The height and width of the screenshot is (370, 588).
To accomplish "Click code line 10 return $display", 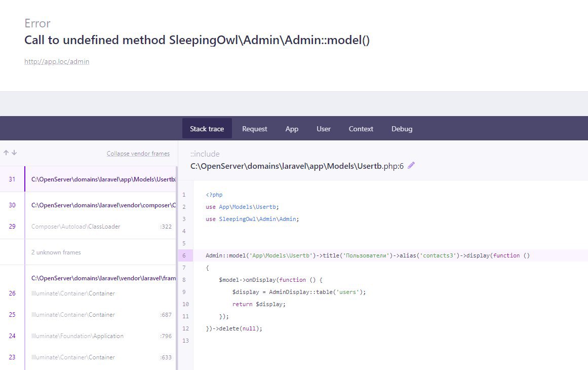I will coord(259,304).
